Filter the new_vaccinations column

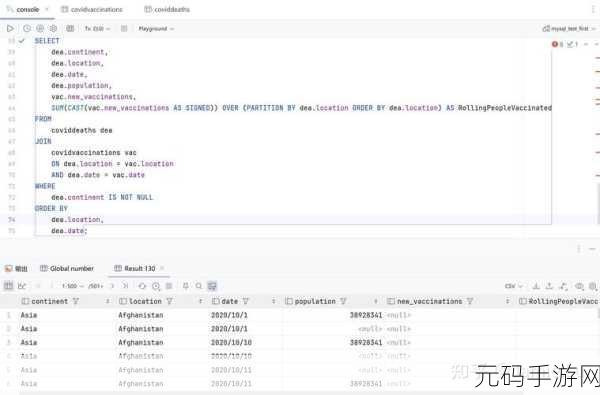click(470, 301)
